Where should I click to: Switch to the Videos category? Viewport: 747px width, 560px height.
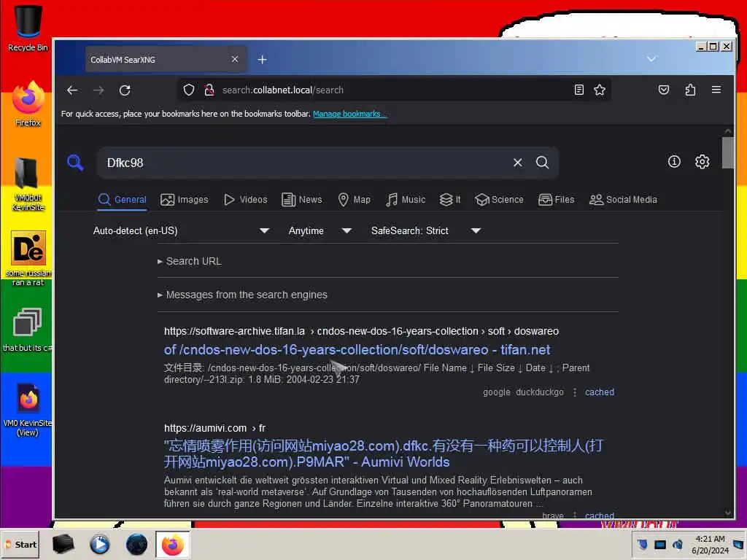click(245, 200)
